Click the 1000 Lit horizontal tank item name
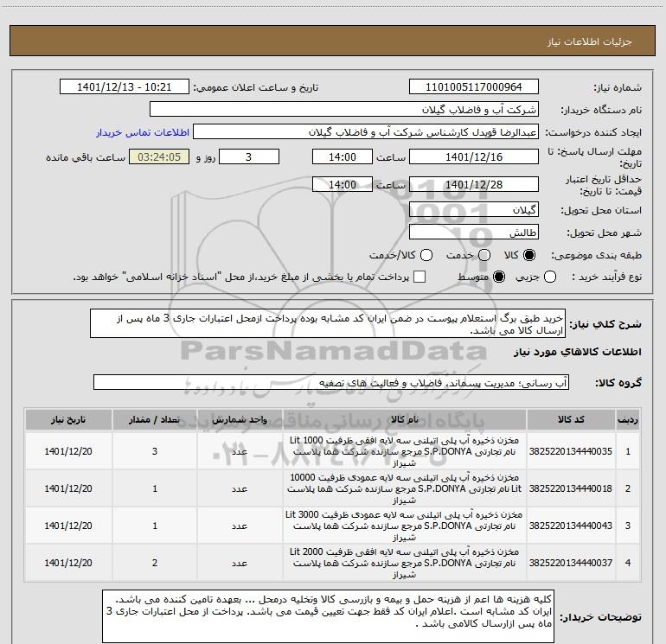Screen dimensions: 666x644 point(405,452)
